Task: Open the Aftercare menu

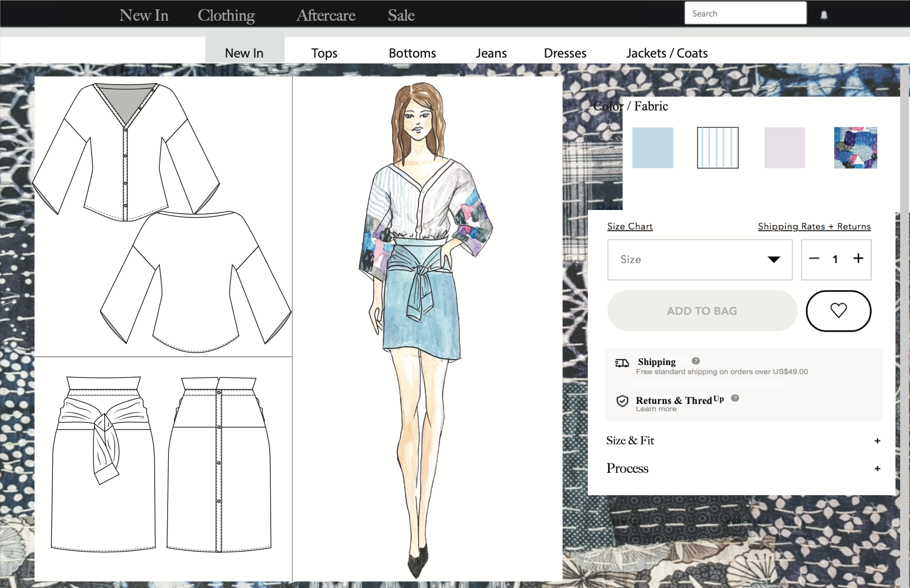Action: (326, 15)
